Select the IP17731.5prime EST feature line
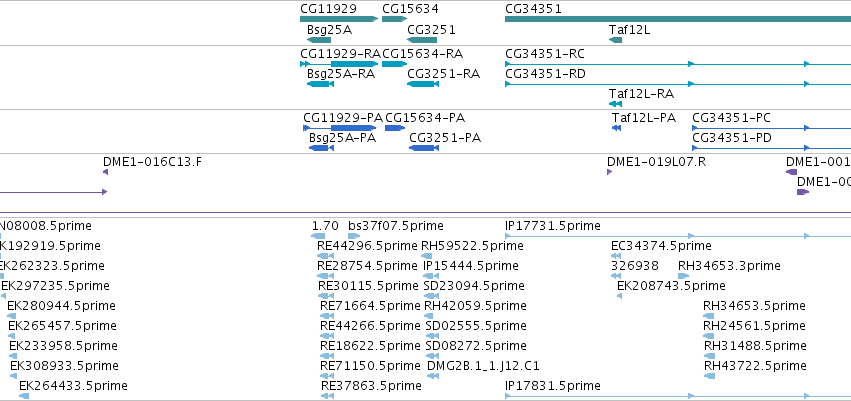 [x=678, y=236]
